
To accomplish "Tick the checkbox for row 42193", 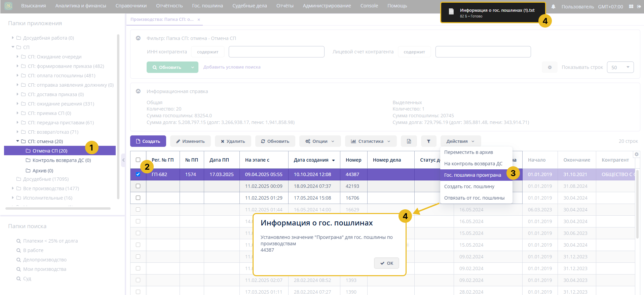I will click(x=138, y=186).
